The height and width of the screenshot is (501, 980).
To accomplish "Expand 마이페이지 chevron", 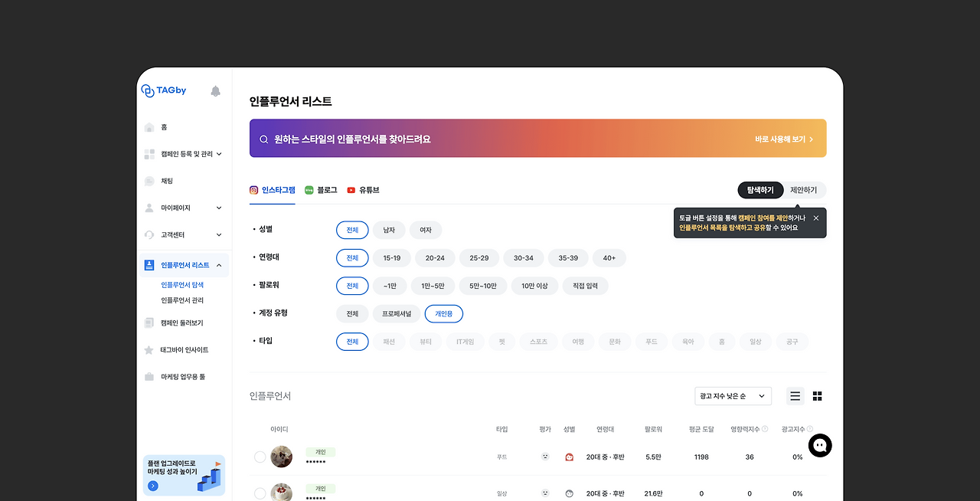I will [219, 208].
